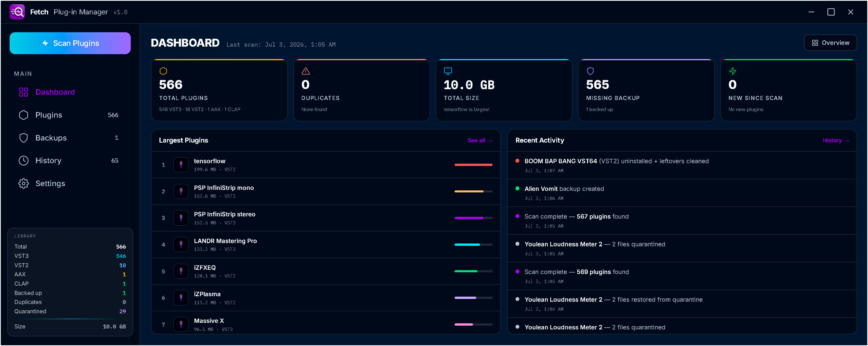868x346 pixels.
Task: Click the iZFXEQ plugin icon
Action: coord(181,271)
